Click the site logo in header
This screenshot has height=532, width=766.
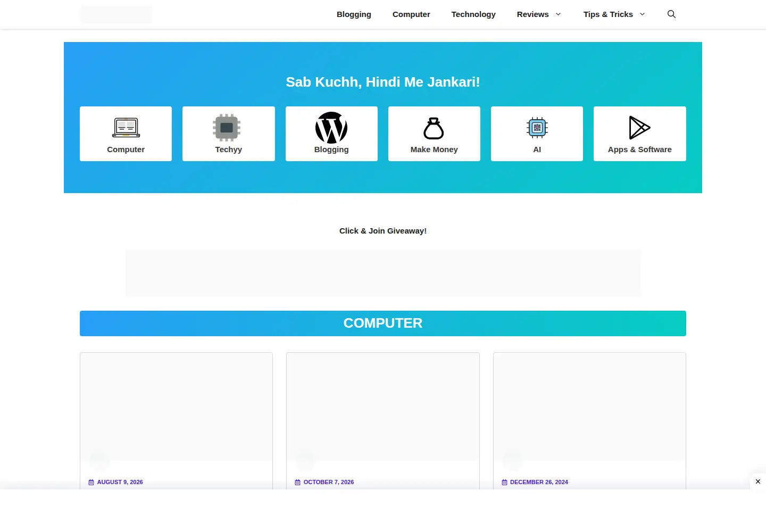click(x=116, y=14)
